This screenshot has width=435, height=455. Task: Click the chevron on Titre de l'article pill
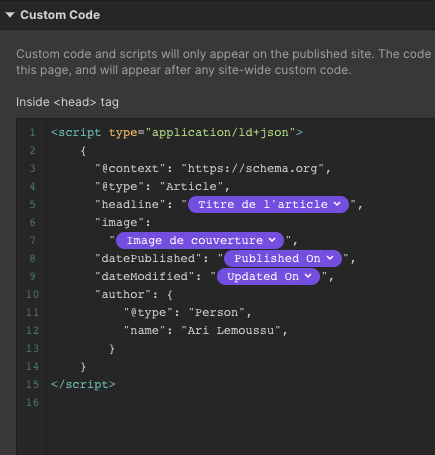[x=337, y=204]
